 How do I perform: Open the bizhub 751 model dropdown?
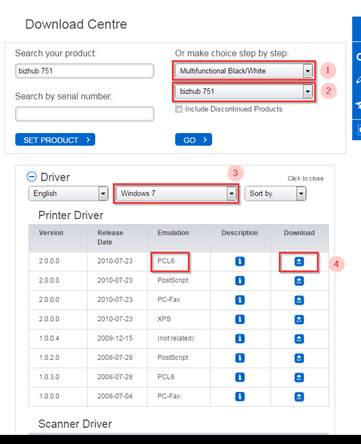pos(244,91)
